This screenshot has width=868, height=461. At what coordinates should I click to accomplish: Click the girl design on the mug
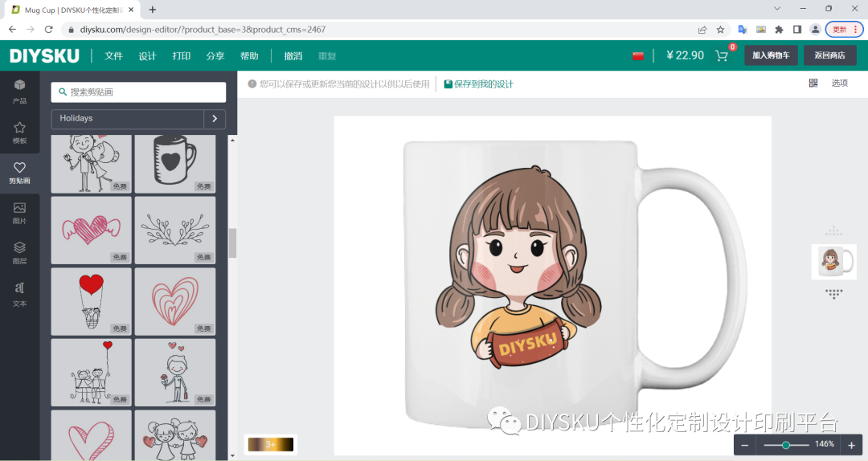[x=518, y=268]
